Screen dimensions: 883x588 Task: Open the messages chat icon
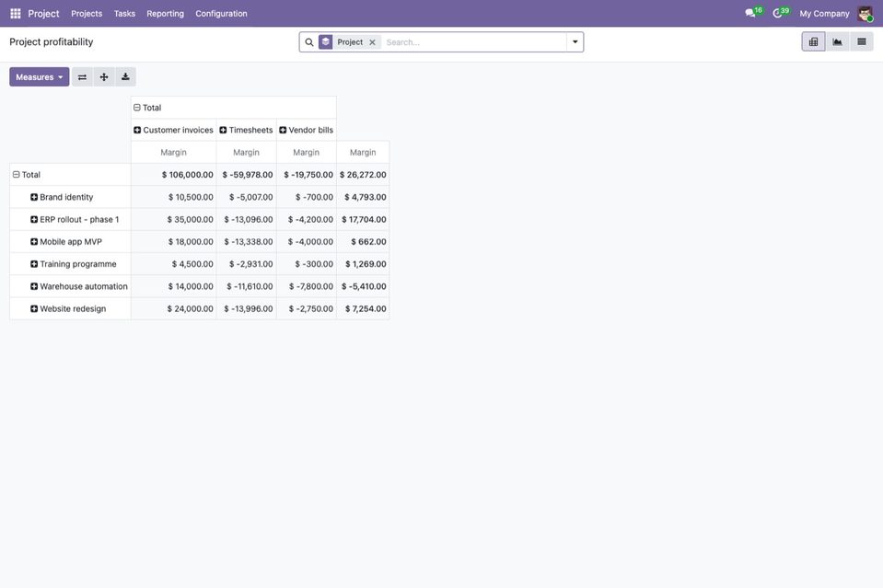(x=750, y=13)
